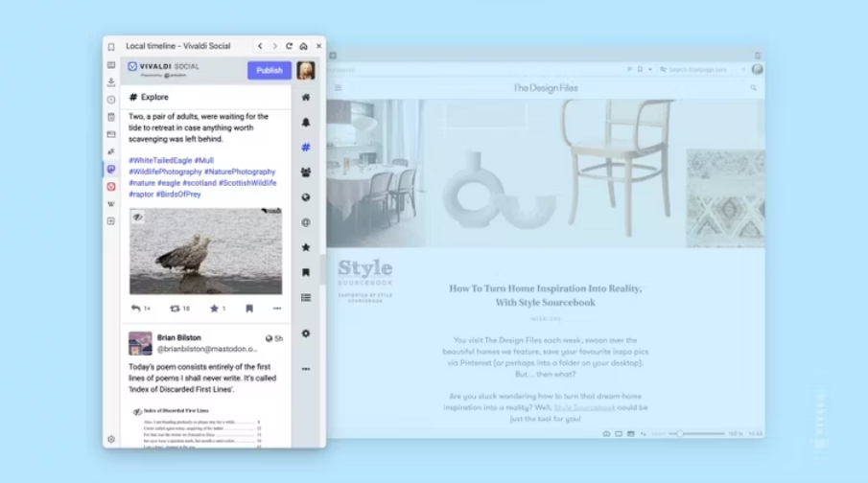
Task: Open Mastodon notifications bell
Action: click(x=306, y=123)
